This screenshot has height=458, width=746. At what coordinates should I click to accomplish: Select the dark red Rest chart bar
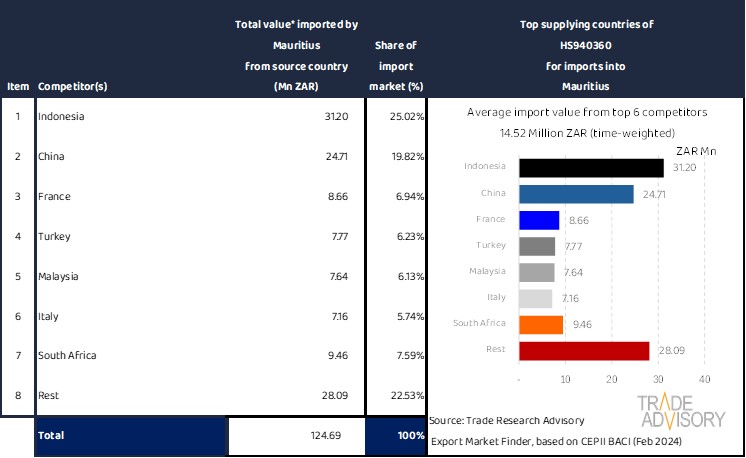point(584,350)
